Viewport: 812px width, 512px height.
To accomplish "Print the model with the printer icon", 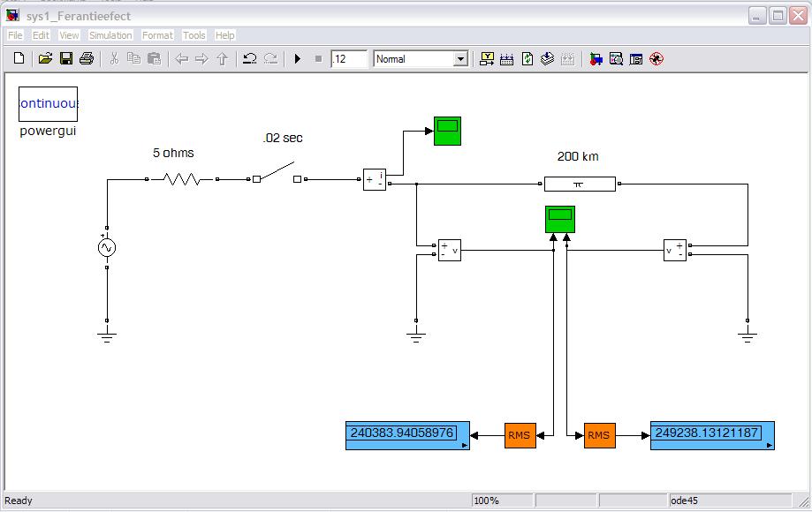I will [86, 59].
